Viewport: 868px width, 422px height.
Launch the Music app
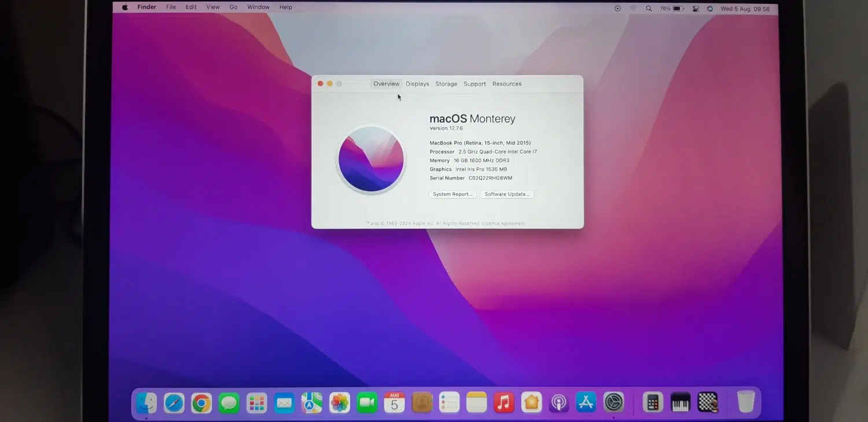pos(504,402)
